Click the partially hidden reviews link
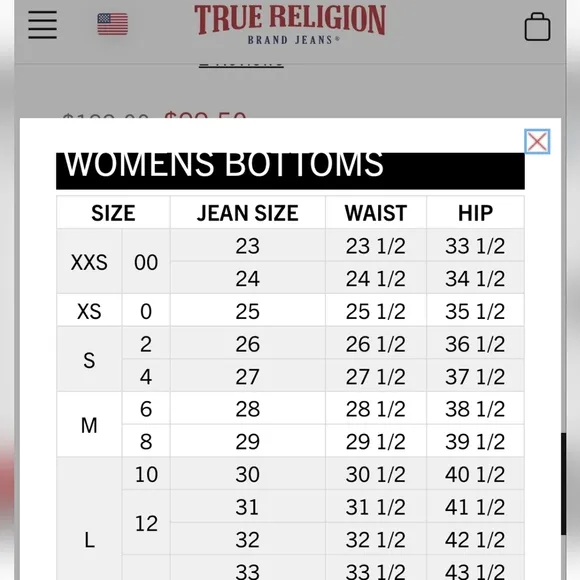Screen dimensions: 580x580 241,64
